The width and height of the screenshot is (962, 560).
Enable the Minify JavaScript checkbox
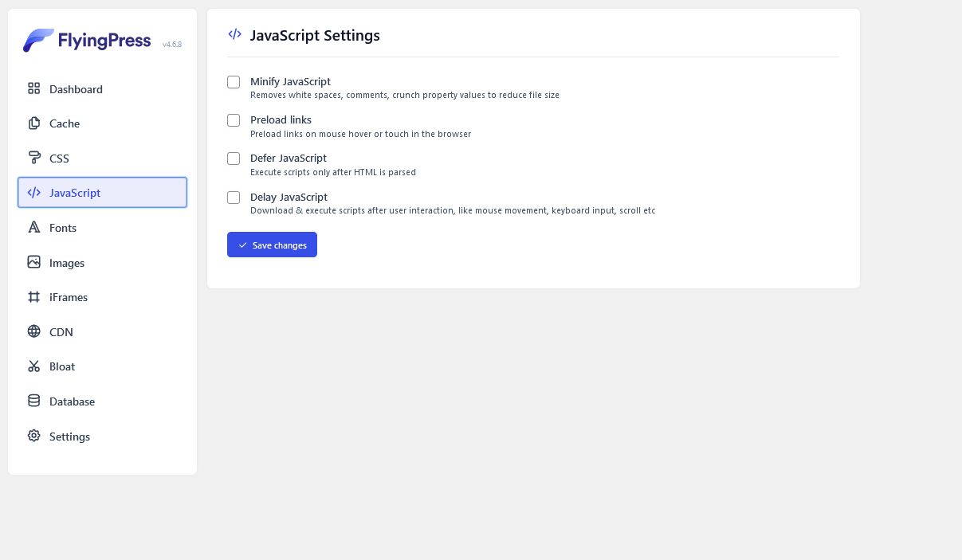(x=234, y=82)
